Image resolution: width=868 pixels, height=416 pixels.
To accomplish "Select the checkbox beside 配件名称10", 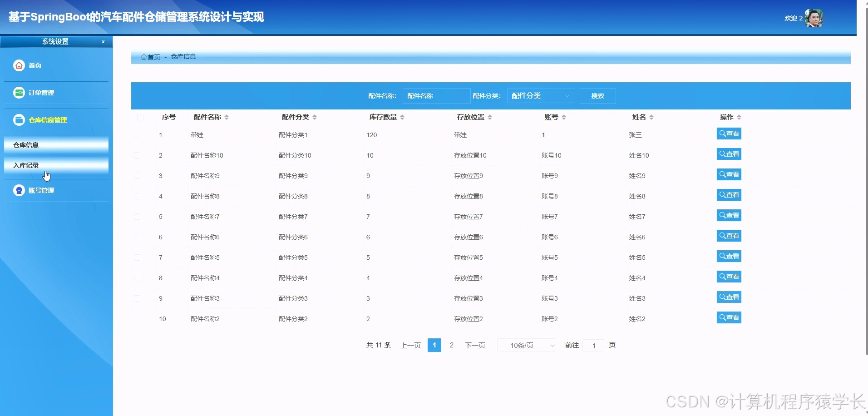I will pyautogui.click(x=138, y=155).
